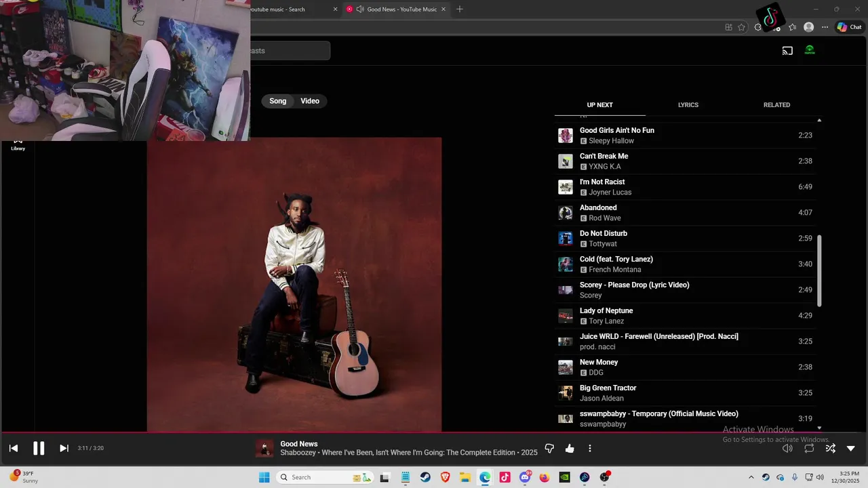
Task: Click the volume speaker icon
Action: tap(787, 448)
